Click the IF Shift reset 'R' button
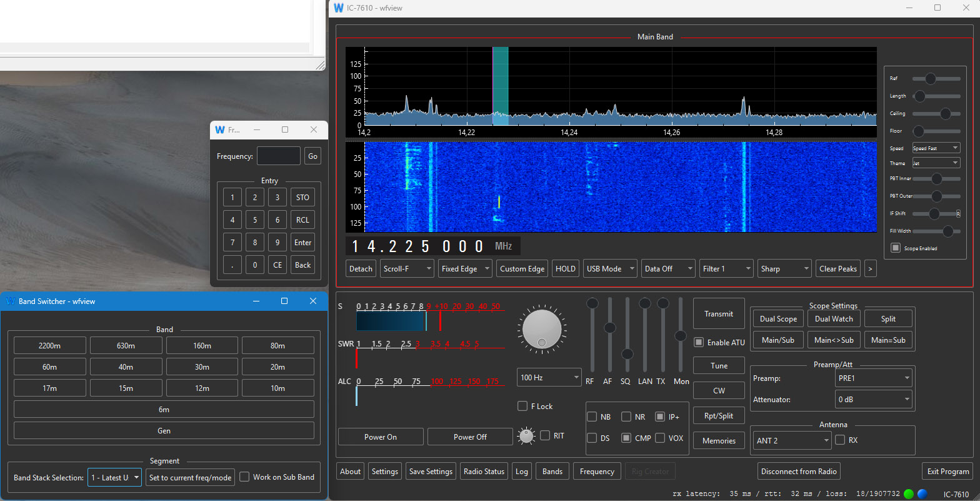Screen dimensions: 980x501 click(x=958, y=214)
